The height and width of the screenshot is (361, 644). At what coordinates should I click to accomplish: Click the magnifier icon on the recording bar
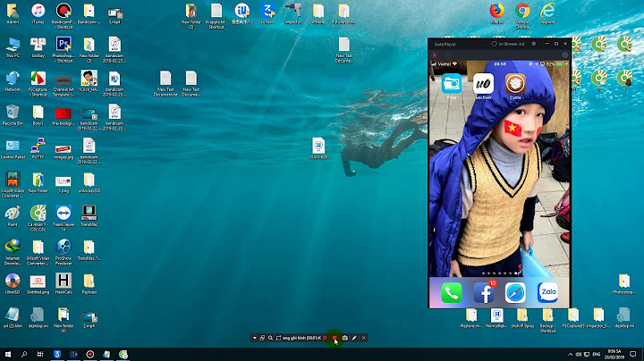pyautogui.click(x=270, y=338)
